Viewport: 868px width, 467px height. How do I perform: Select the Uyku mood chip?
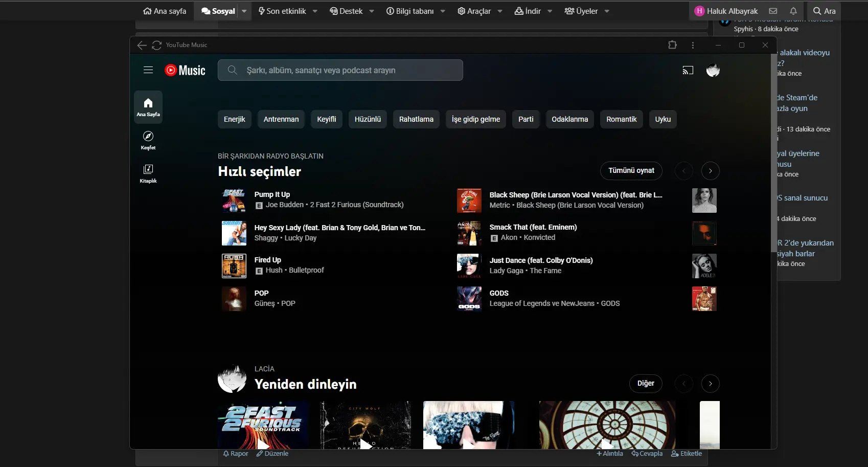coord(663,119)
